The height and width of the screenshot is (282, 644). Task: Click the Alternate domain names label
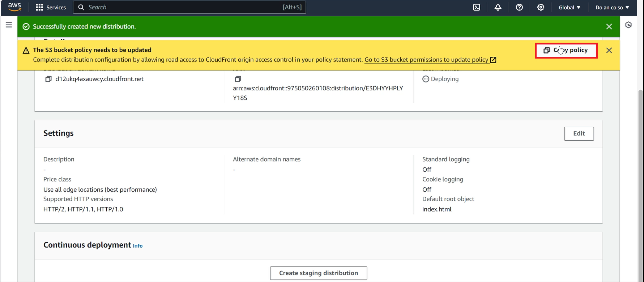coord(267,159)
